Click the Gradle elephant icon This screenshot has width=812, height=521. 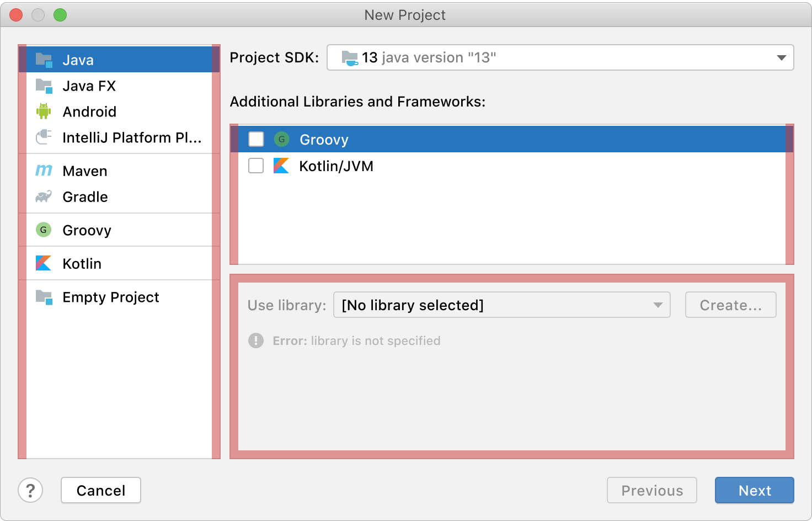44,197
